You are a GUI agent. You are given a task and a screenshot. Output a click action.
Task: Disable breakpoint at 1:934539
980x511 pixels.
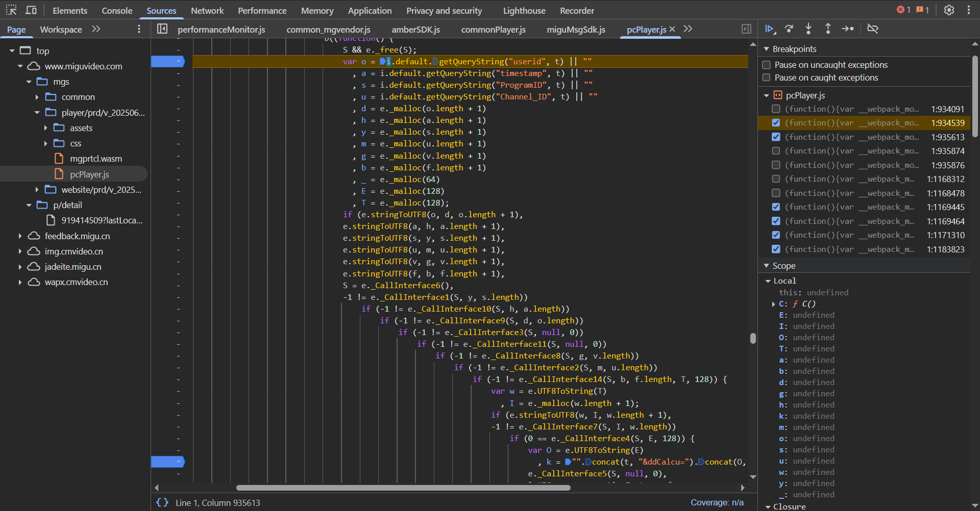(x=776, y=122)
